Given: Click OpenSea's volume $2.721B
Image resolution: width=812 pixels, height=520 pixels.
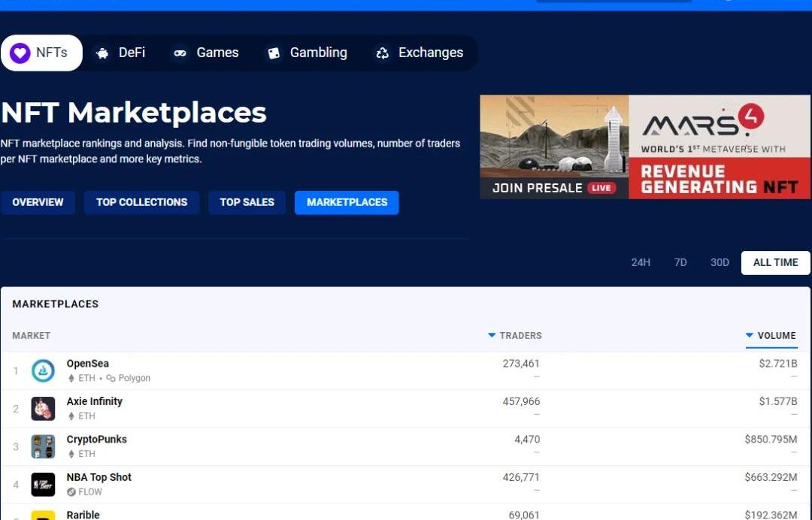Looking at the screenshot, I should [778, 364].
